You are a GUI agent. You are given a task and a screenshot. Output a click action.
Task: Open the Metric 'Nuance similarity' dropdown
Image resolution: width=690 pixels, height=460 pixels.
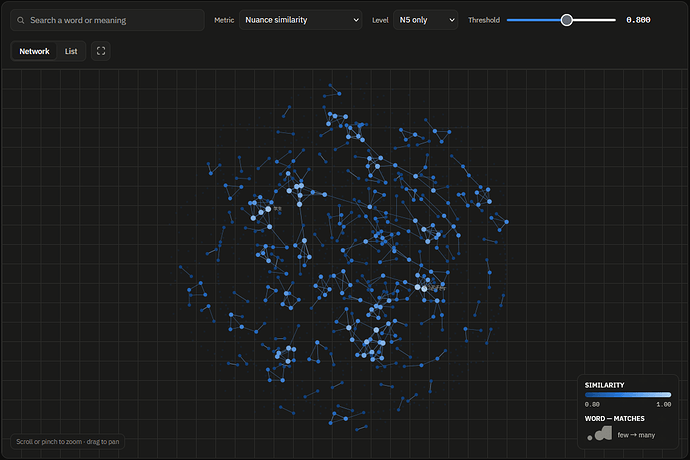301,20
